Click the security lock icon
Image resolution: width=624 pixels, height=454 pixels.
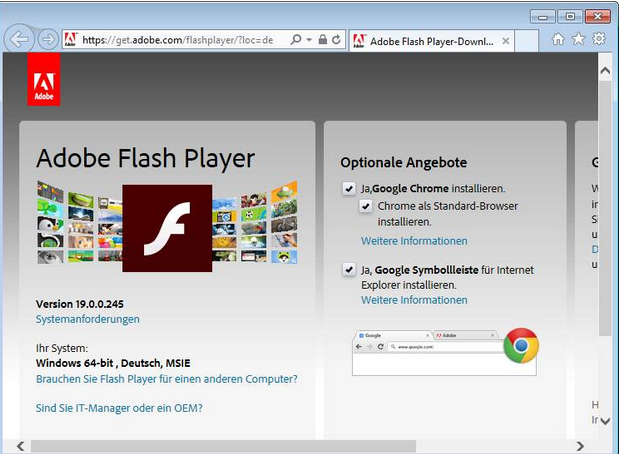pyautogui.click(x=323, y=39)
